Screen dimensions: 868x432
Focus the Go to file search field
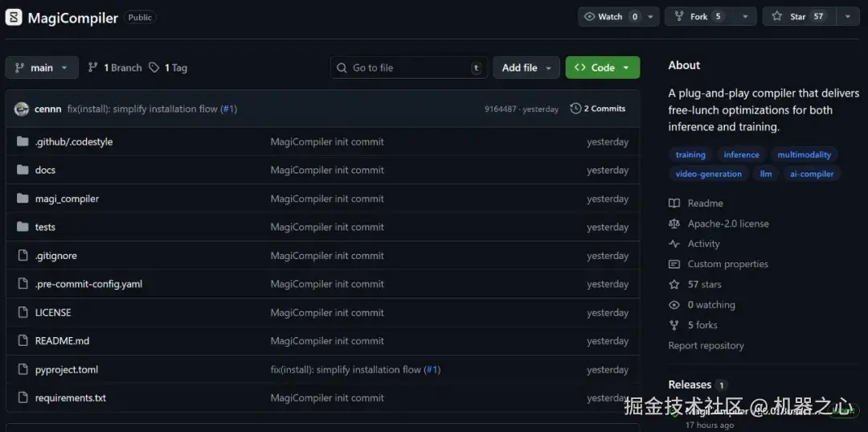pyautogui.click(x=409, y=68)
